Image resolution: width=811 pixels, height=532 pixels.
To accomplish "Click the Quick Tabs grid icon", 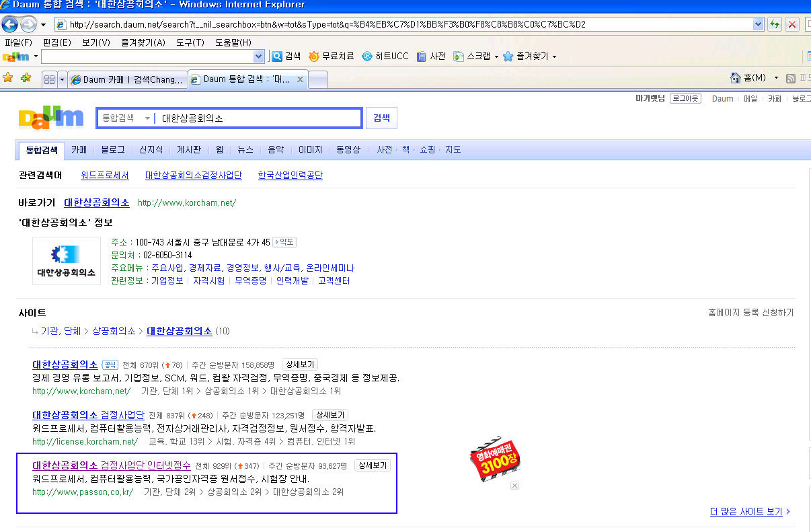I will point(49,79).
